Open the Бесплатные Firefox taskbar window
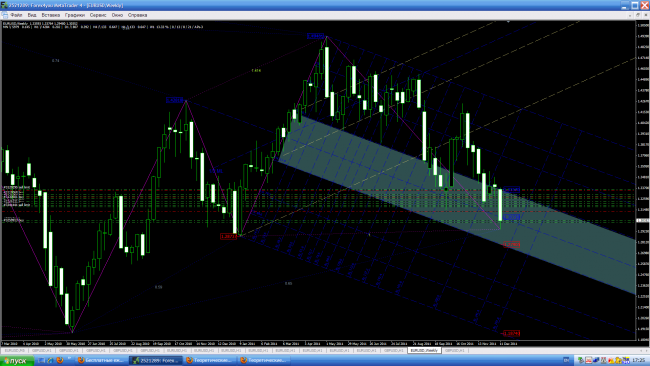 click(102, 361)
